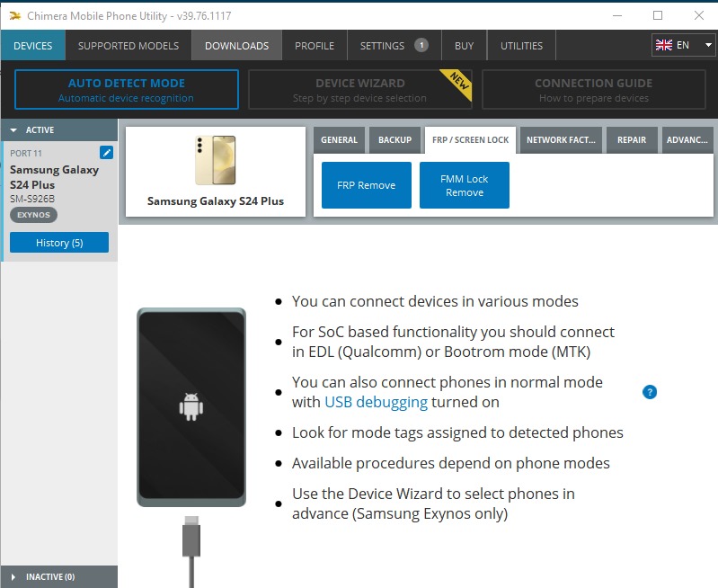Select AUTO DETECT MODE
The width and height of the screenshot is (718, 588).
tap(127, 90)
